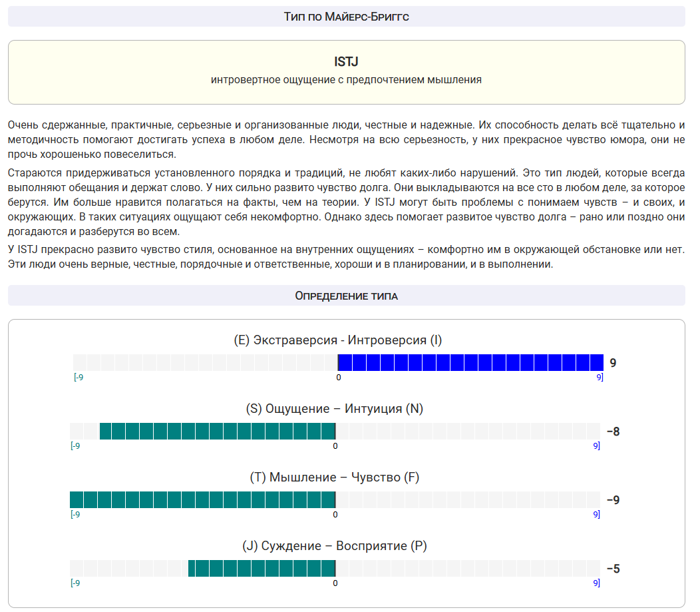Viewport: 700px width, 612px height.
Task: Select the subtitle 'интровертное ощущение с предпочтением мышления'
Action: pos(347,80)
